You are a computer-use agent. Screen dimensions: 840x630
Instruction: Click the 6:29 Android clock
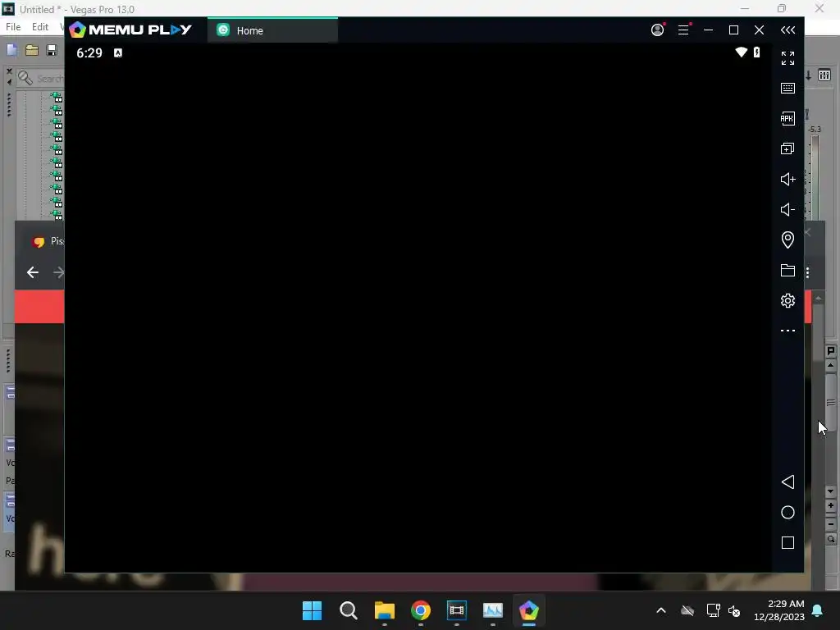[89, 52]
